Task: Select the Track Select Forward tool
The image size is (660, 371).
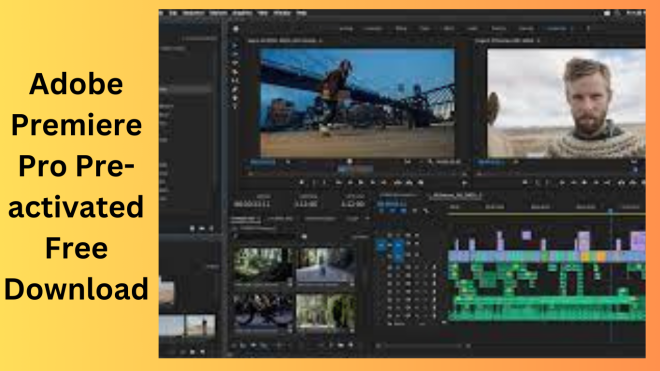Action: (x=235, y=54)
